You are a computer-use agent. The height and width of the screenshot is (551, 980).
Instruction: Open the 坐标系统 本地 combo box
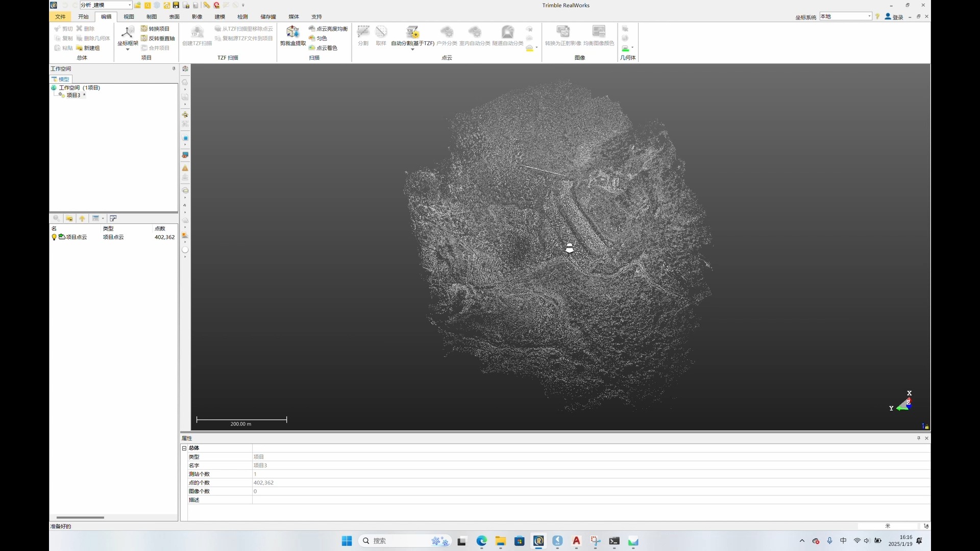pos(869,16)
